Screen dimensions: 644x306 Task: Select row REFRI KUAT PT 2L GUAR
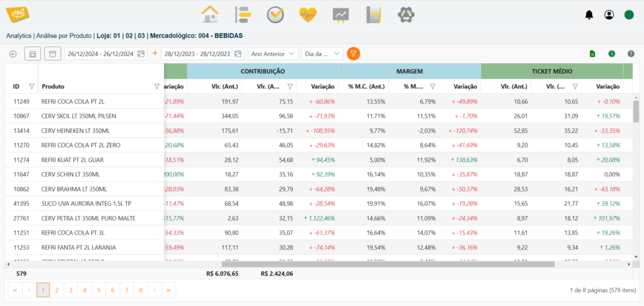[x=319, y=160]
